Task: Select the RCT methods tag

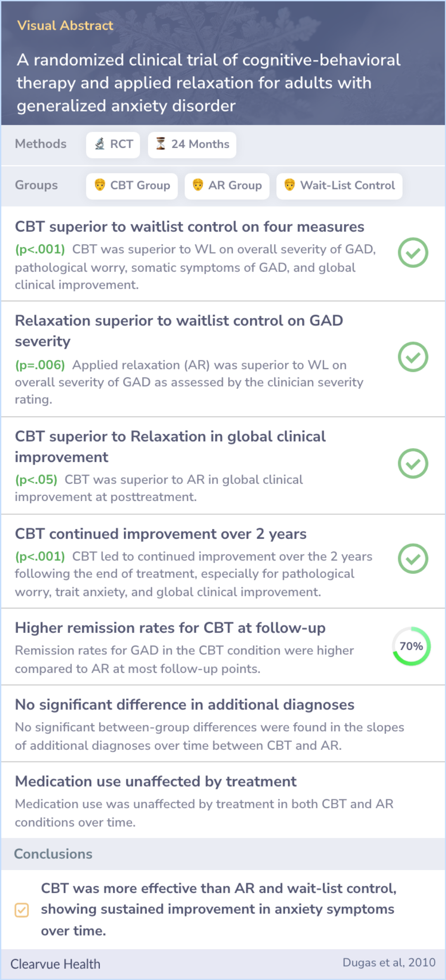Action: pos(113,144)
